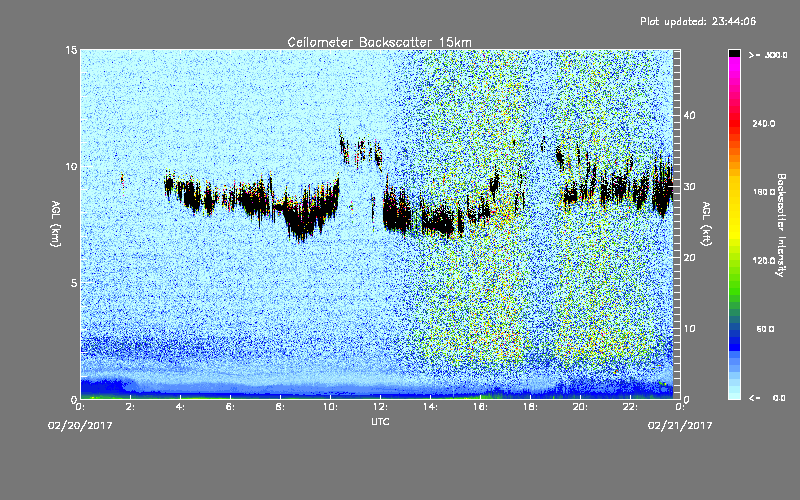Click the 12: hour tick label
Viewport: 800px width, 500px height.
click(x=381, y=407)
